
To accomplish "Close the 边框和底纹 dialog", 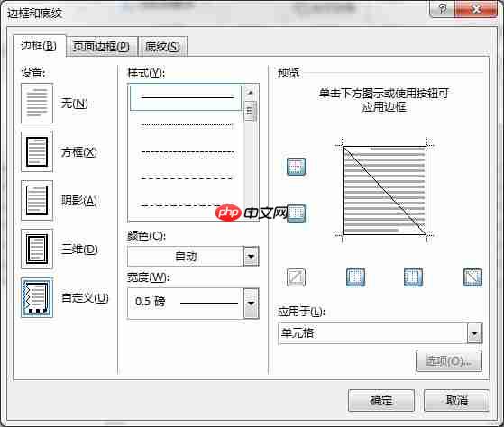I will pyautogui.click(x=476, y=9).
